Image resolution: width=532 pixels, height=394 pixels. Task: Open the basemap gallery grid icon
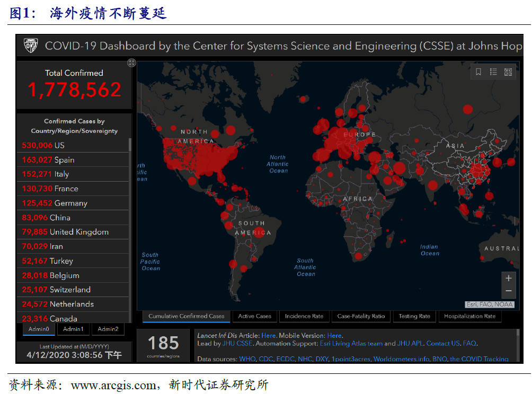point(508,72)
